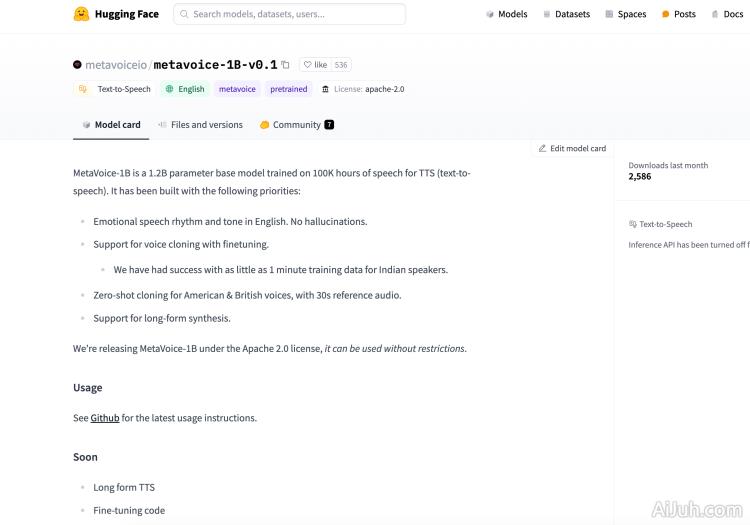This screenshot has width=750, height=525.
Task: Click in the search models input field
Action: pyautogui.click(x=295, y=14)
